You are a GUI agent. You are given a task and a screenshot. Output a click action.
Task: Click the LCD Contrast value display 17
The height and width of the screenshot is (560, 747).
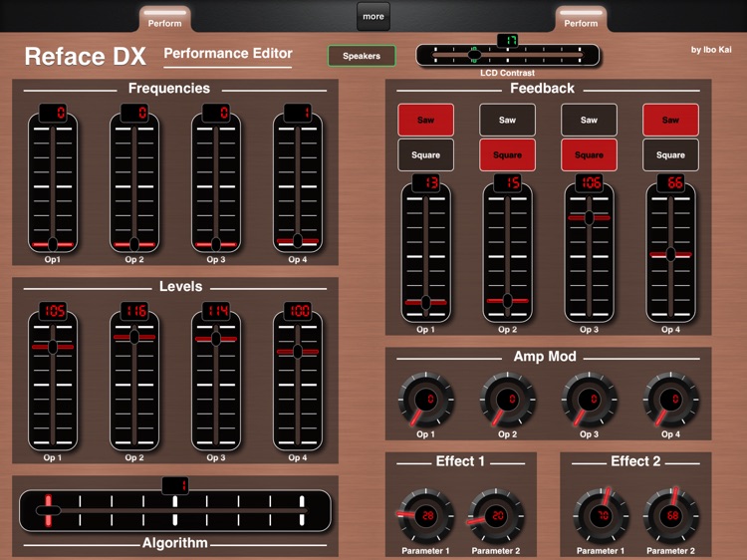click(x=507, y=41)
